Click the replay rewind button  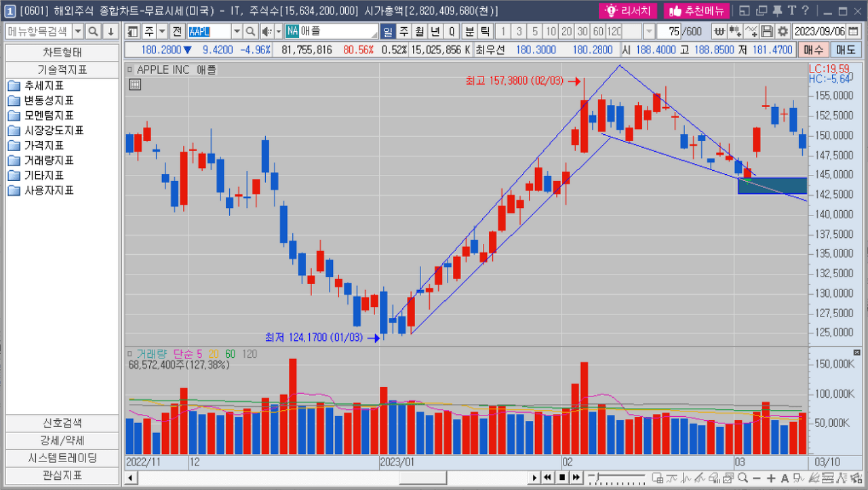coord(547,478)
